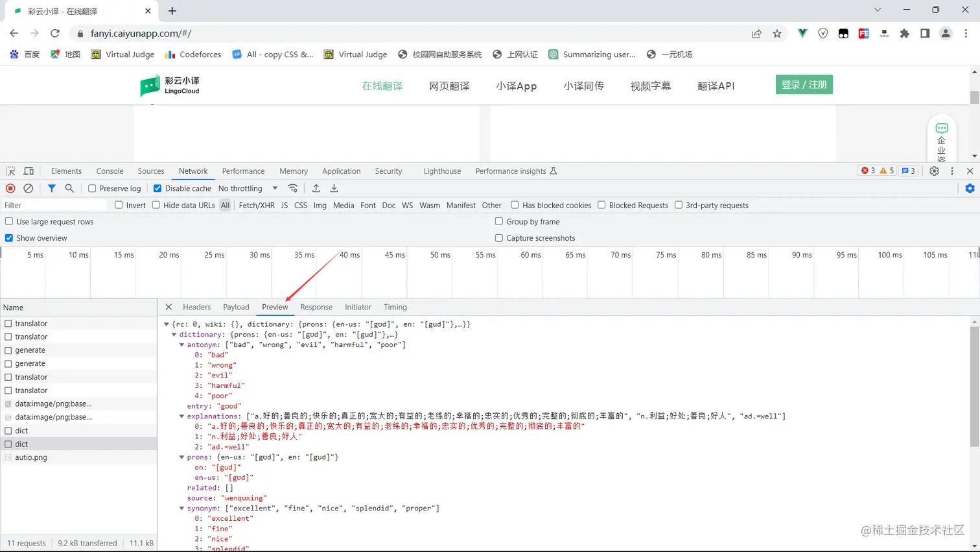The height and width of the screenshot is (552, 980).
Task: Open the Headers tab of request
Action: [196, 307]
